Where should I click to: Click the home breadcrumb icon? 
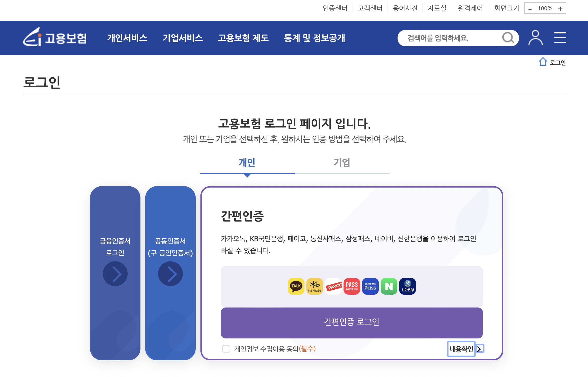coord(543,61)
